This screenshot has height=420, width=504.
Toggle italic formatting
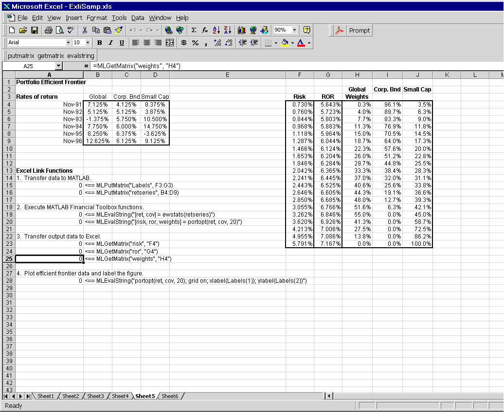(x=110, y=43)
